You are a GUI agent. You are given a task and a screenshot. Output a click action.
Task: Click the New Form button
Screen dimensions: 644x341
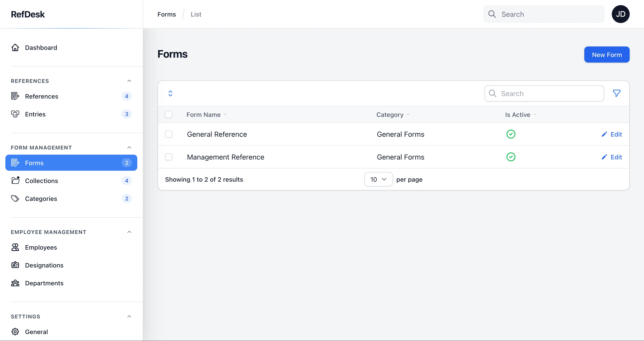click(607, 55)
